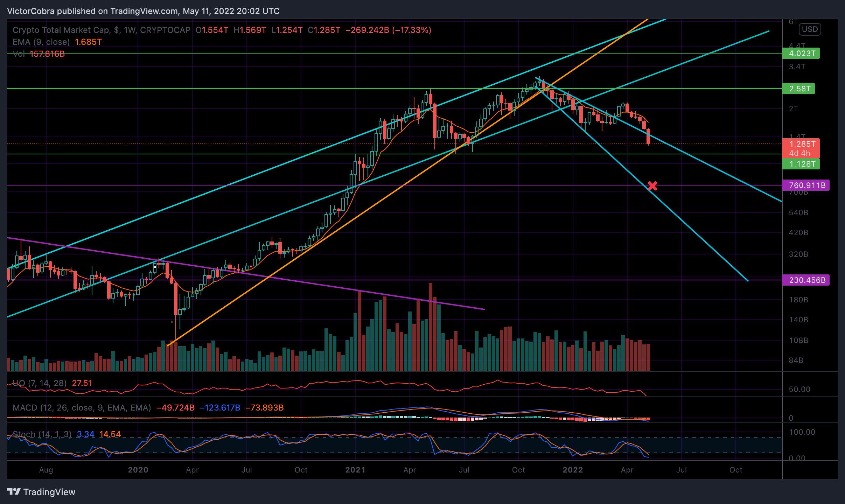Select the 2.58T price label
This screenshot has height=504, width=845.
(798, 89)
